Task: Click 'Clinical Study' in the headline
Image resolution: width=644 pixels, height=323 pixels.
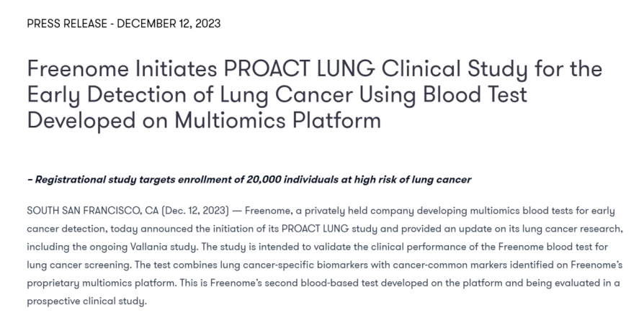Action: pyautogui.click(x=455, y=68)
